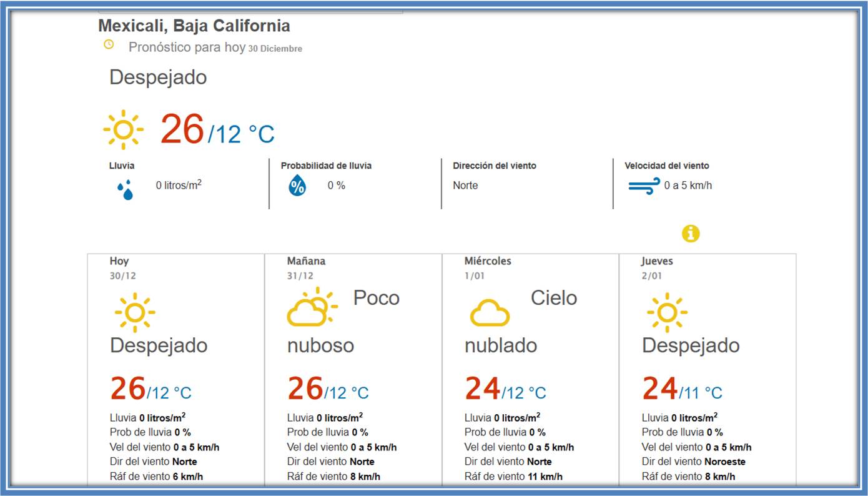Open the yellow information icon
This screenshot has width=868, height=496.
[x=690, y=234]
